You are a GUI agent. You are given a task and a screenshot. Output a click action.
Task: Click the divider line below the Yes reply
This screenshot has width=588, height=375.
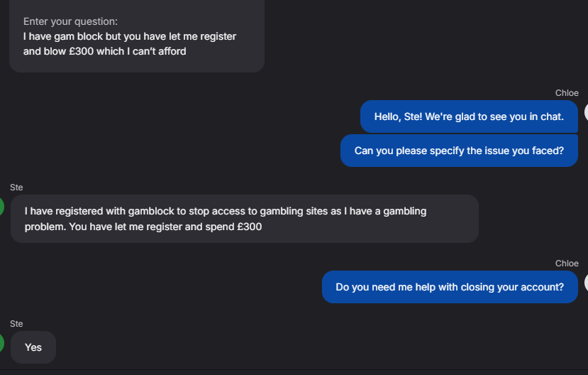pyautogui.click(x=294, y=370)
